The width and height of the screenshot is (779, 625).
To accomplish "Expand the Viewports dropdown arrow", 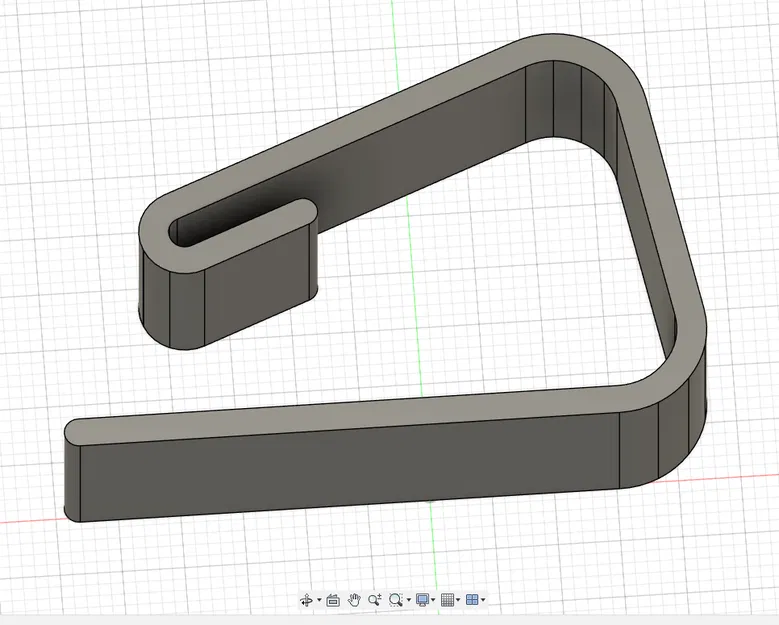I will click(483, 600).
